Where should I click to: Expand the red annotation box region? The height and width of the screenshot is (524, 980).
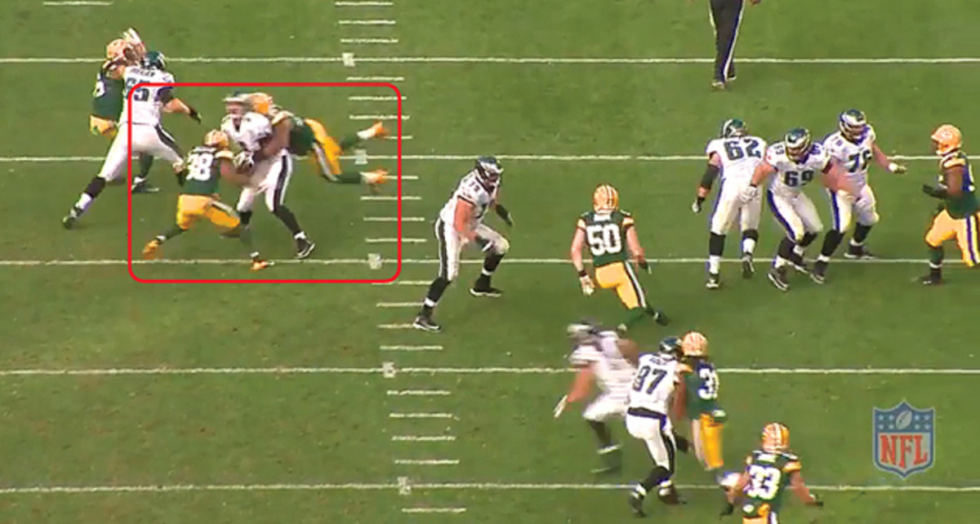tap(265, 180)
